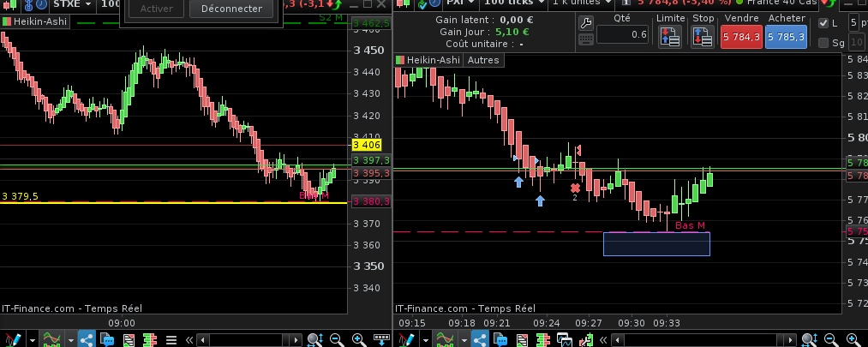Zoom out the PXI chart
This screenshot has height=347, width=868.
[x=830, y=339]
